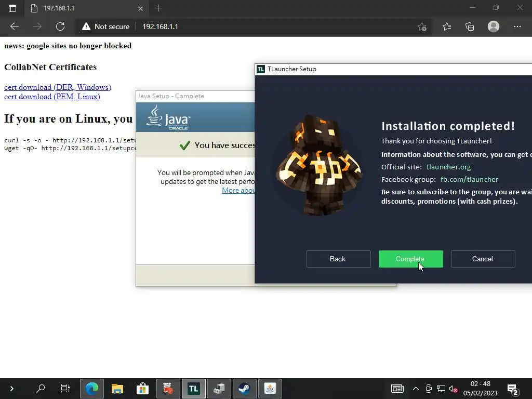The width and height of the screenshot is (532, 399).
Task: Click the news: google sites text
Action: tap(68, 46)
